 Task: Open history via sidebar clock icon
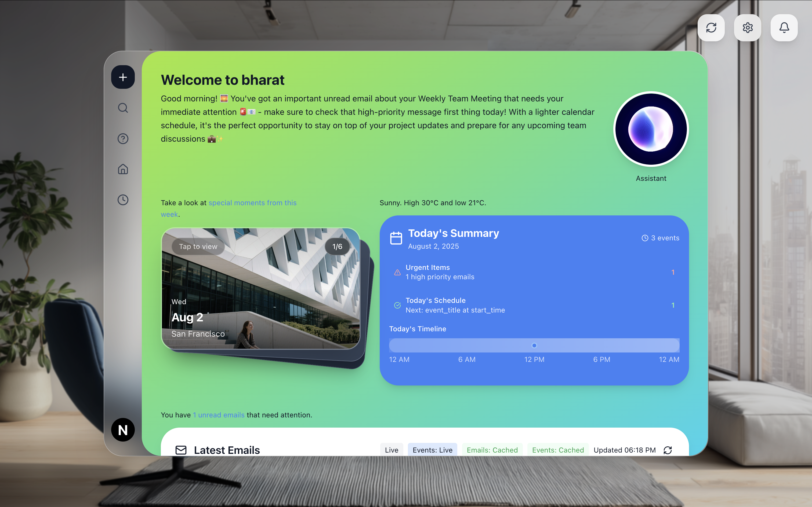[123, 200]
